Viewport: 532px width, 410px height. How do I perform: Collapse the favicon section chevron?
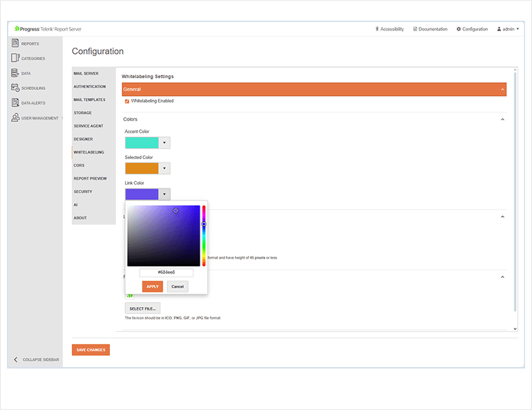click(502, 277)
